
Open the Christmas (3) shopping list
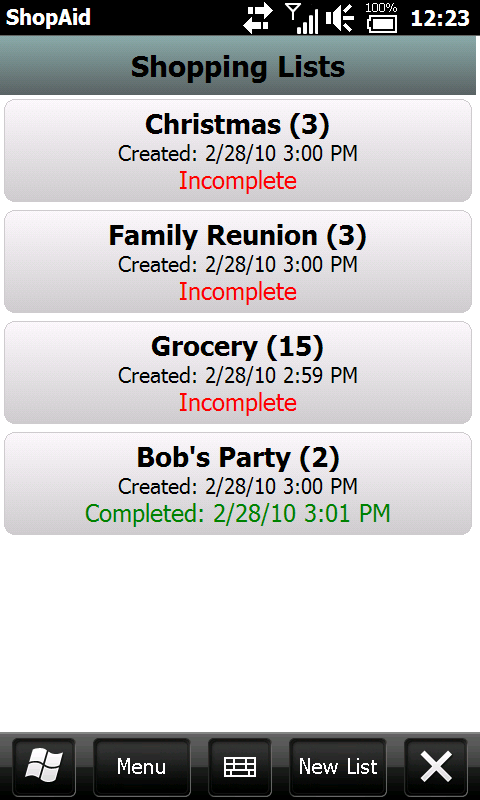238,151
